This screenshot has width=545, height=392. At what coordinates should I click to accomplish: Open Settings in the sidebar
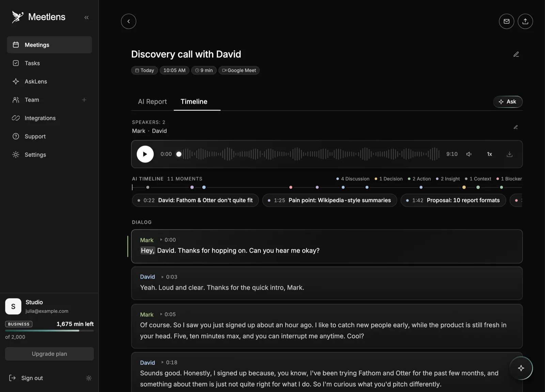pyautogui.click(x=49, y=155)
